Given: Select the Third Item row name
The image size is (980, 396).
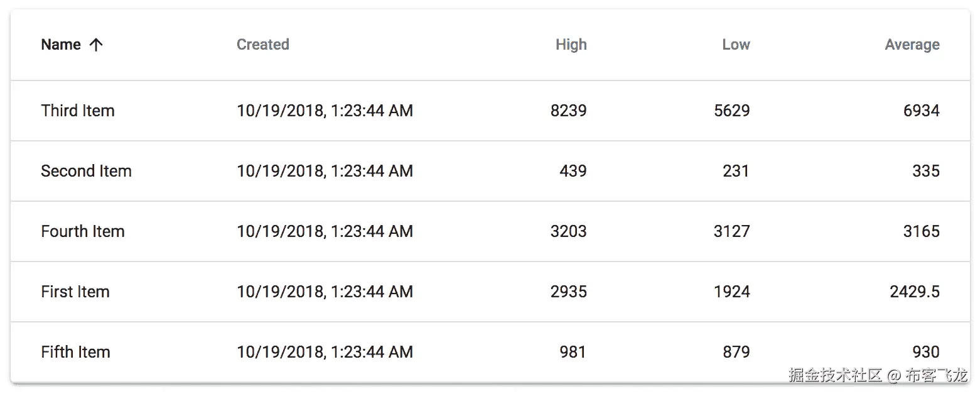Looking at the screenshot, I should coord(78,111).
